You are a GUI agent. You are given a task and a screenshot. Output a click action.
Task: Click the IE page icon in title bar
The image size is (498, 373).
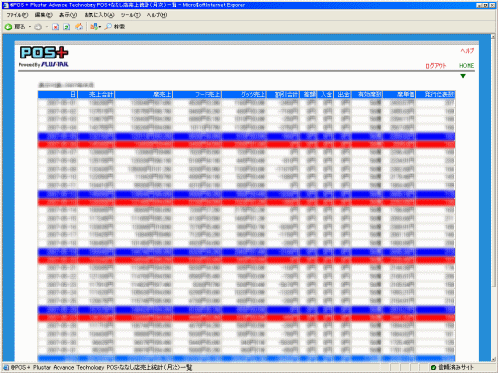click(5, 5)
